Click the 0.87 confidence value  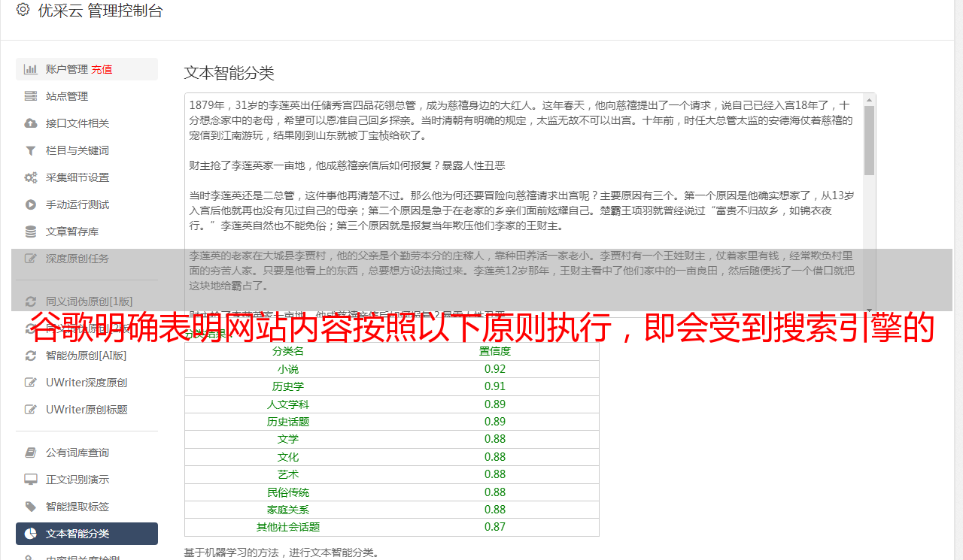pos(495,527)
